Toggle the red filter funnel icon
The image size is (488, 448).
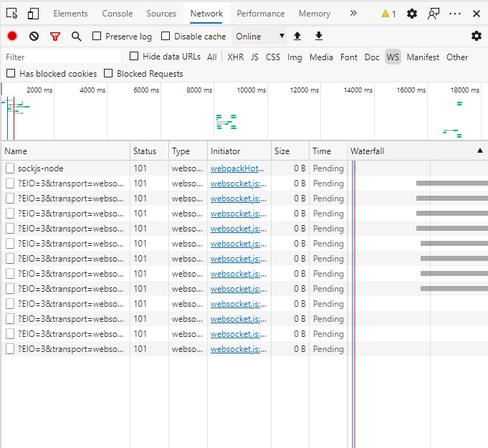pyautogui.click(x=55, y=37)
